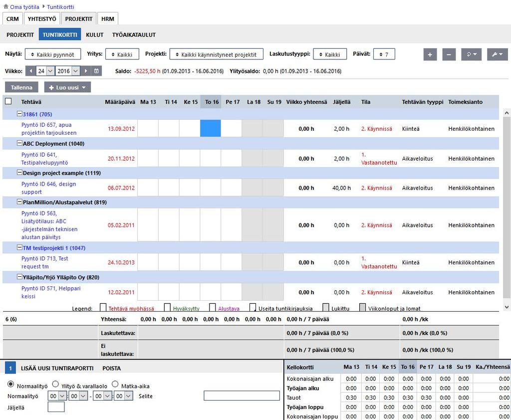This screenshot has height=420, width=511.
Task: Open Pyyntö ID 713 Test request link
Action: (44, 262)
